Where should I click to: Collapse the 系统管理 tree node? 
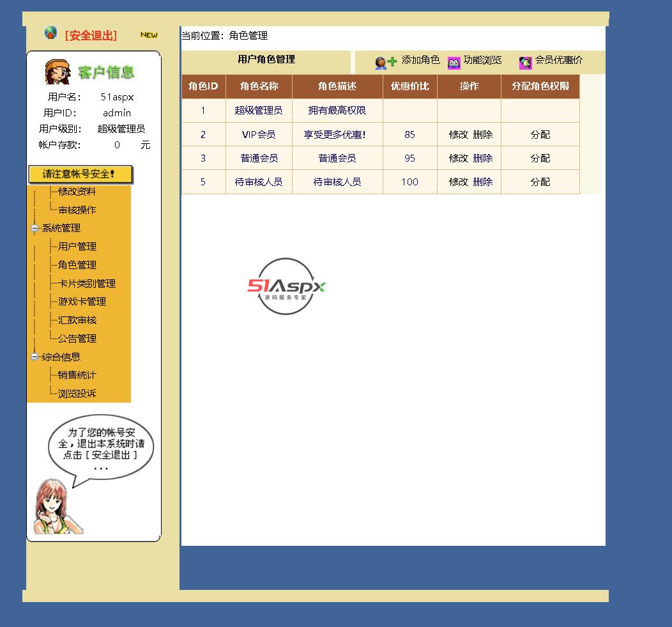click(34, 228)
